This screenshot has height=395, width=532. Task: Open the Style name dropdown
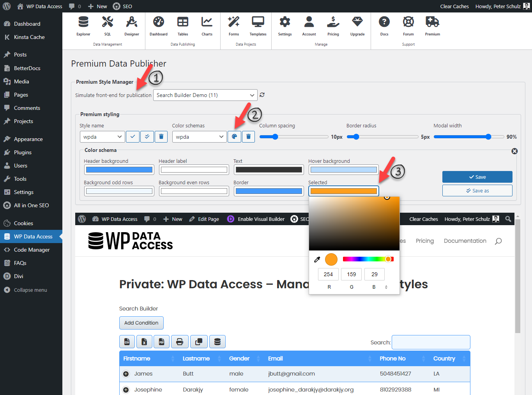click(102, 137)
